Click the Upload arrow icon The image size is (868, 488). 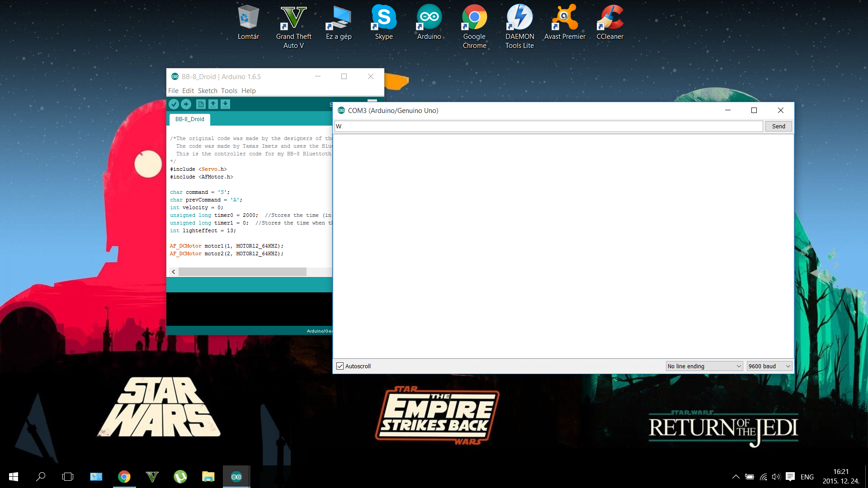point(186,104)
